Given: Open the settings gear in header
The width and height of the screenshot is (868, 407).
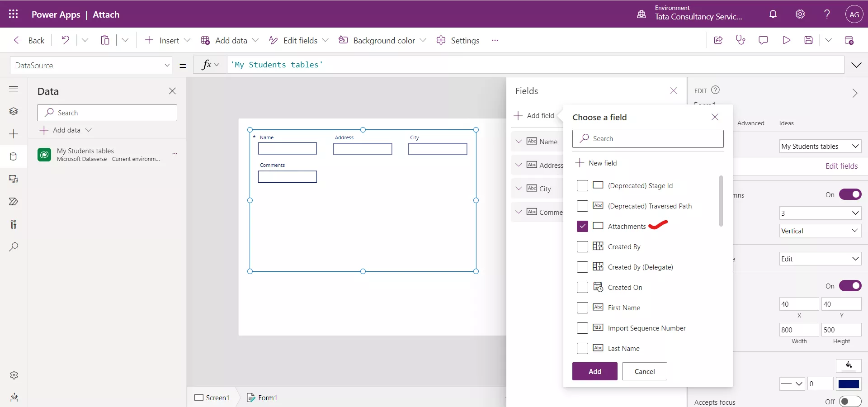Looking at the screenshot, I should [x=800, y=14].
